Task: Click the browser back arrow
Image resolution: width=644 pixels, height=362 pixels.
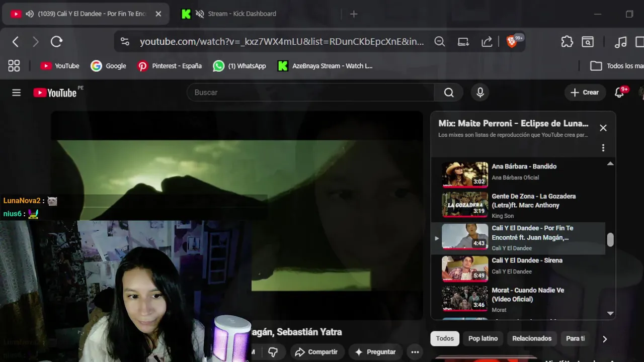Action: point(16,42)
